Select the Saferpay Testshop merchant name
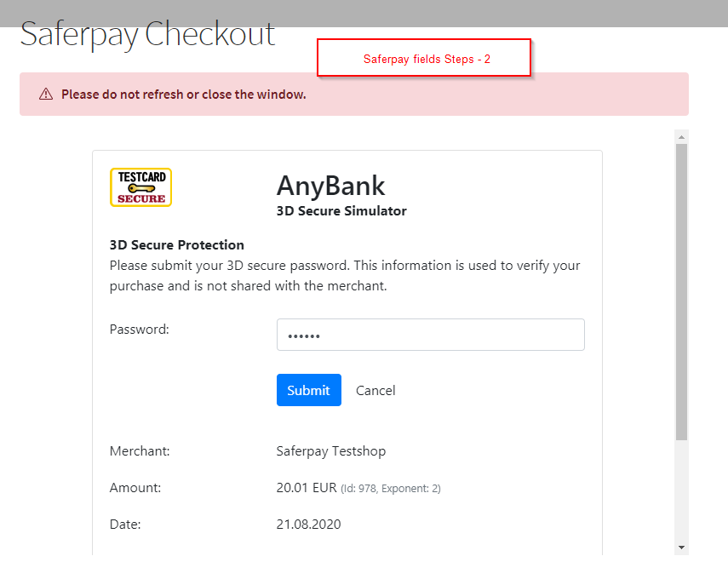This screenshot has width=728, height=562. click(330, 450)
